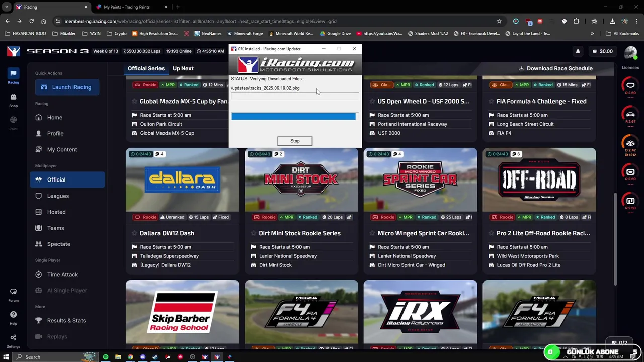644x362 pixels.
Task: Open the HASANCAN TODO bookmark folder
Action: click(x=25, y=34)
